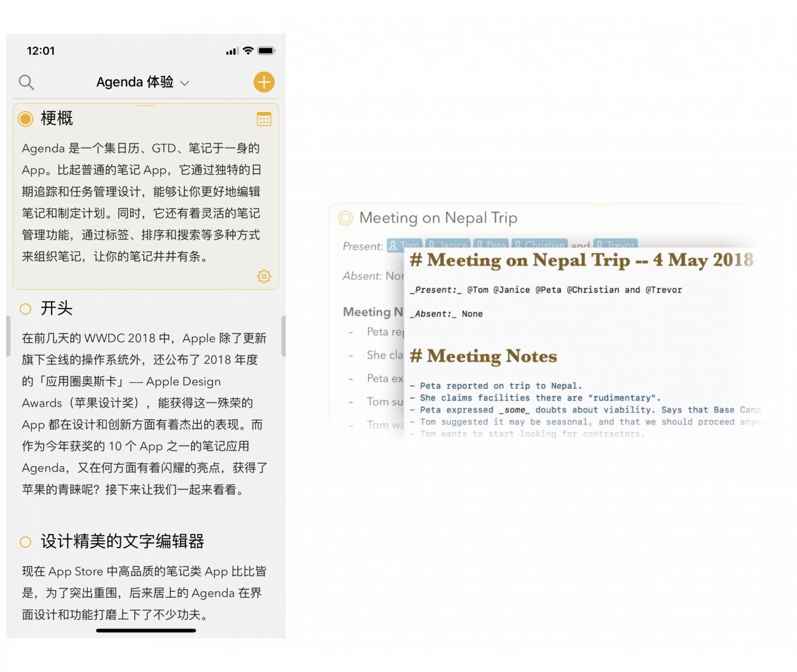This screenshot has height=672, width=797.
Task: Click the Peta person tag
Action: pyautogui.click(x=491, y=245)
